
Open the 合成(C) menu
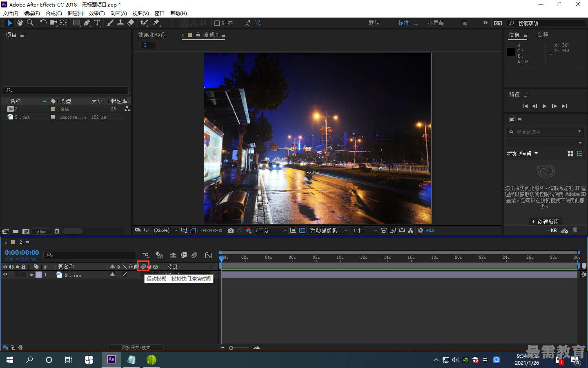(54, 13)
